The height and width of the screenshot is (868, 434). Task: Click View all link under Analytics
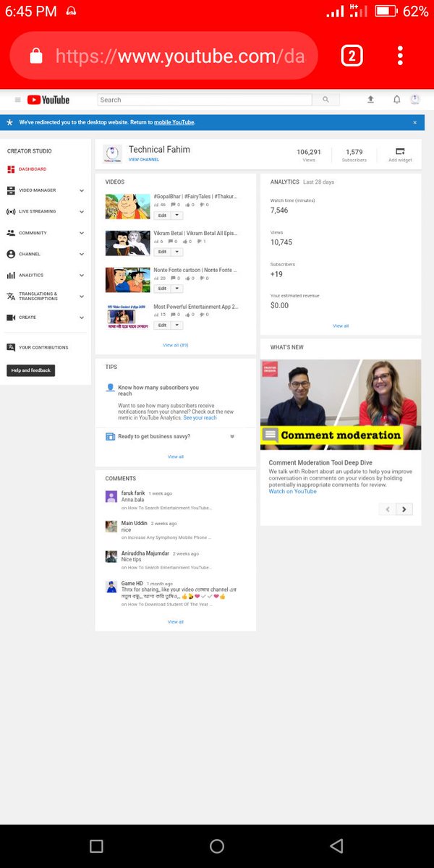click(x=341, y=326)
